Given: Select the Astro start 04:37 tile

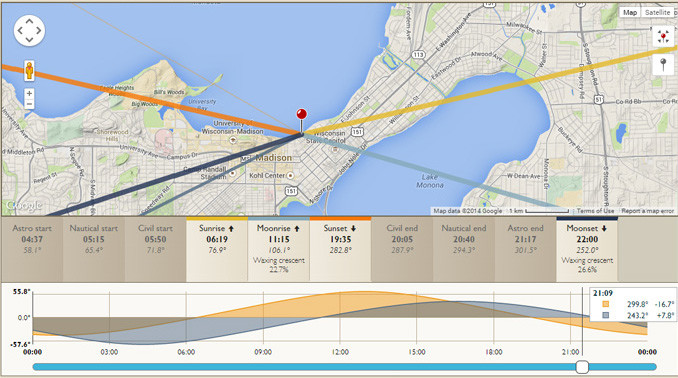Looking at the screenshot, I should [32, 249].
